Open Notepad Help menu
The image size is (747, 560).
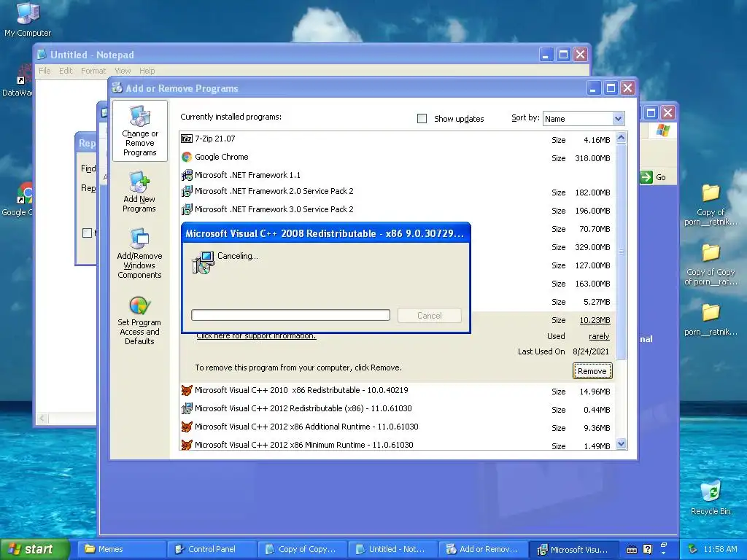click(x=147, y=71)
